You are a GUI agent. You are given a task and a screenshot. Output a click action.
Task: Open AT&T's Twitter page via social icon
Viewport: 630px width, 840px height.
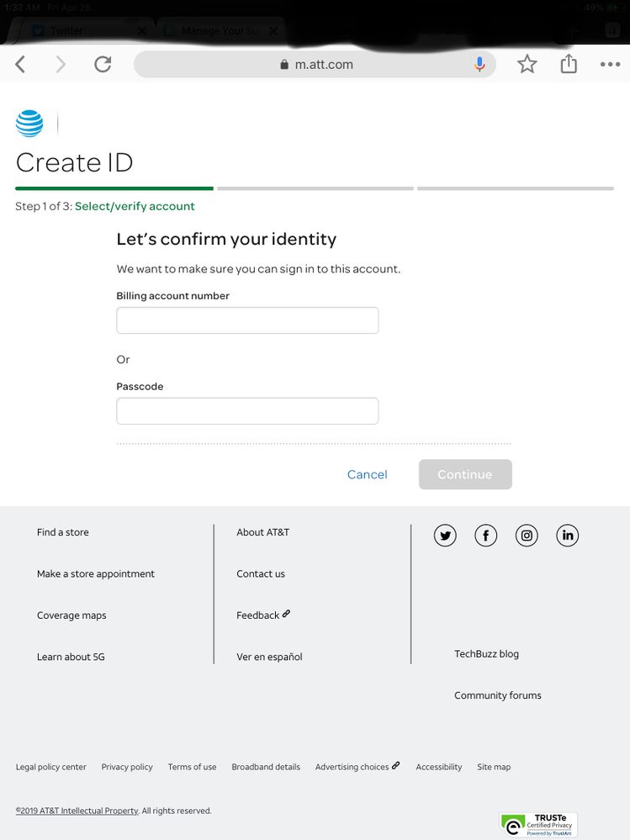click(x=445, y=536)
